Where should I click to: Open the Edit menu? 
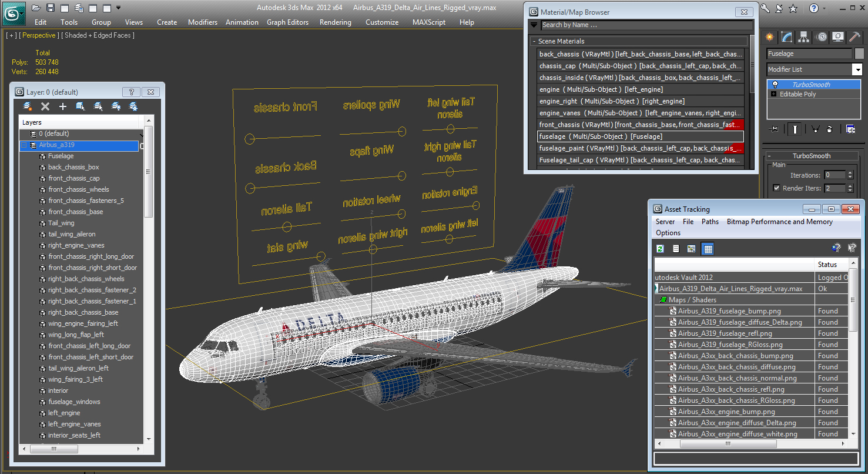click(41, 22)
